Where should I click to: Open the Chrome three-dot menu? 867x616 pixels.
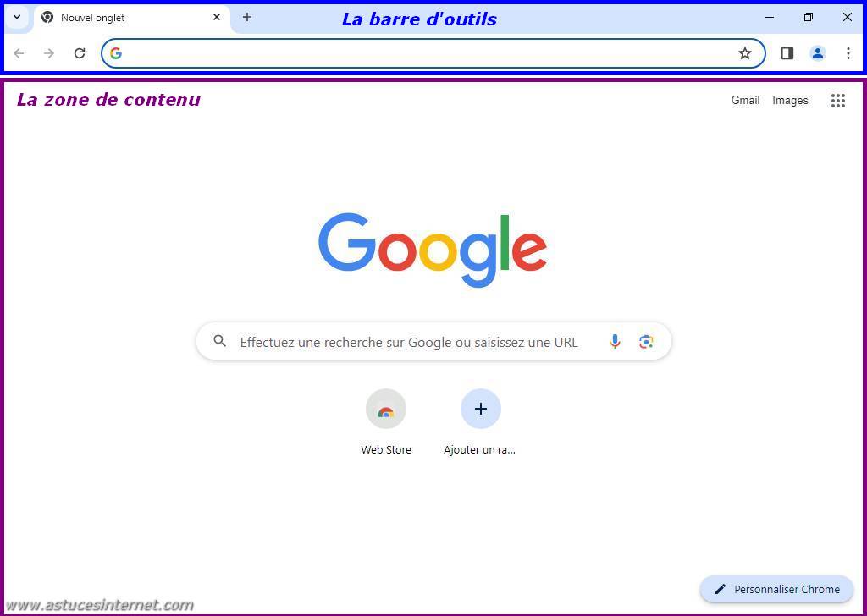pos(848,52)
